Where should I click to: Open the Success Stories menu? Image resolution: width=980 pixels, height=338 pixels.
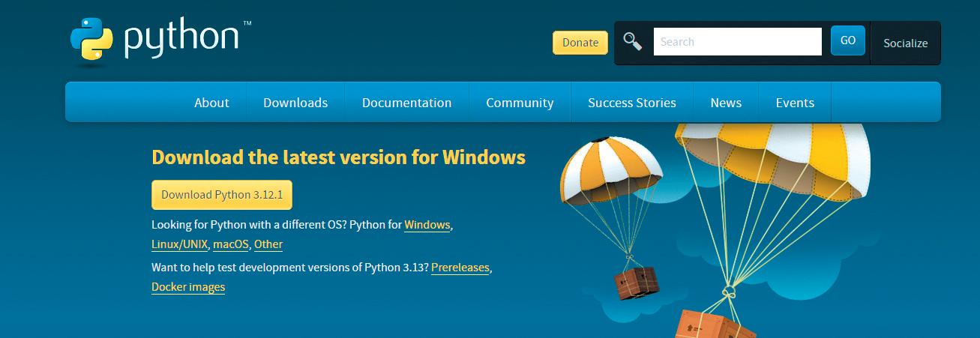pyautogui.click(x=632, y=103)
